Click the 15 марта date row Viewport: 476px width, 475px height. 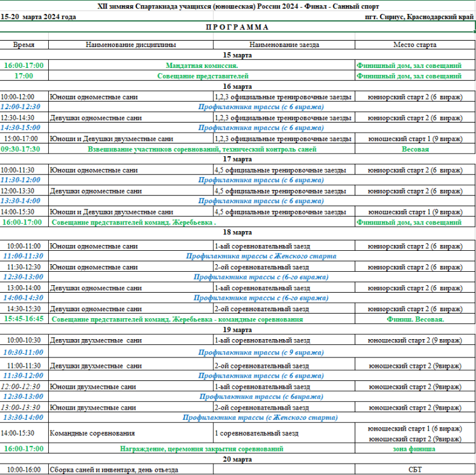tap(237, 55)
